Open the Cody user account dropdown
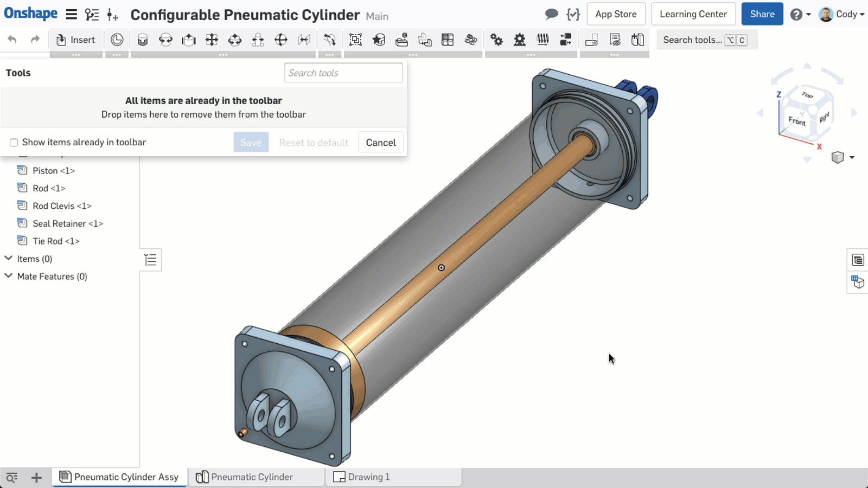Image resolution: width=868 pixels, height=488 pixels. 842,14
